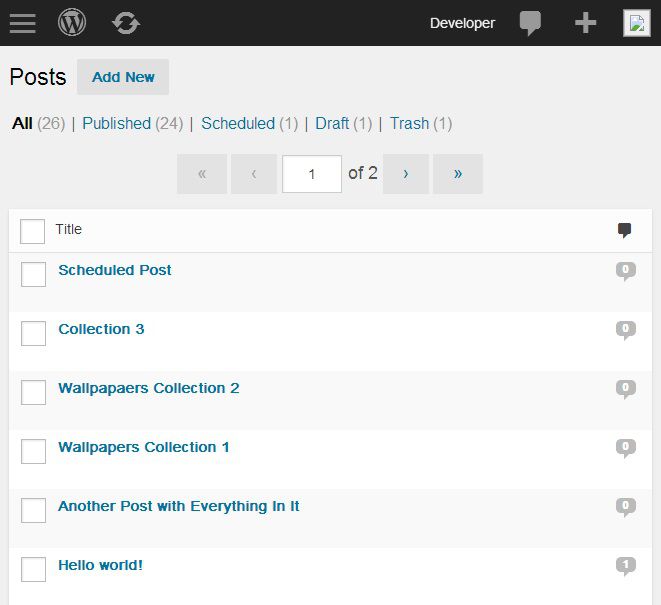Filter by Draft posts

point(332,124)
